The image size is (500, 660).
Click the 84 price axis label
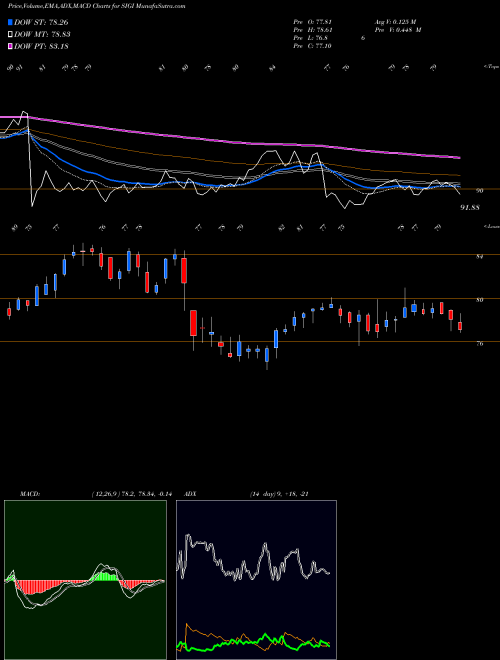[x=479, y=256]
